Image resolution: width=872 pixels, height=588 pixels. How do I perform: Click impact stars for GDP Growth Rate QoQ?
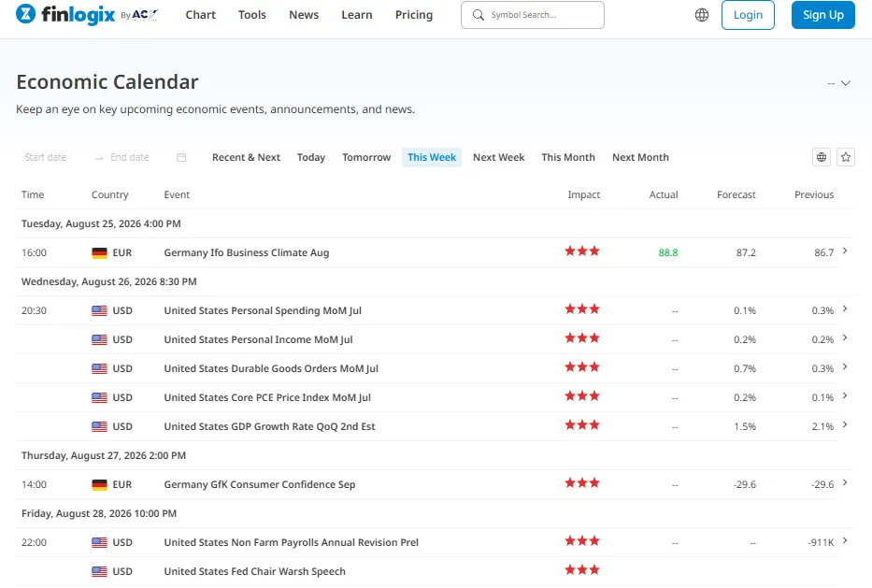click(582, 424)
